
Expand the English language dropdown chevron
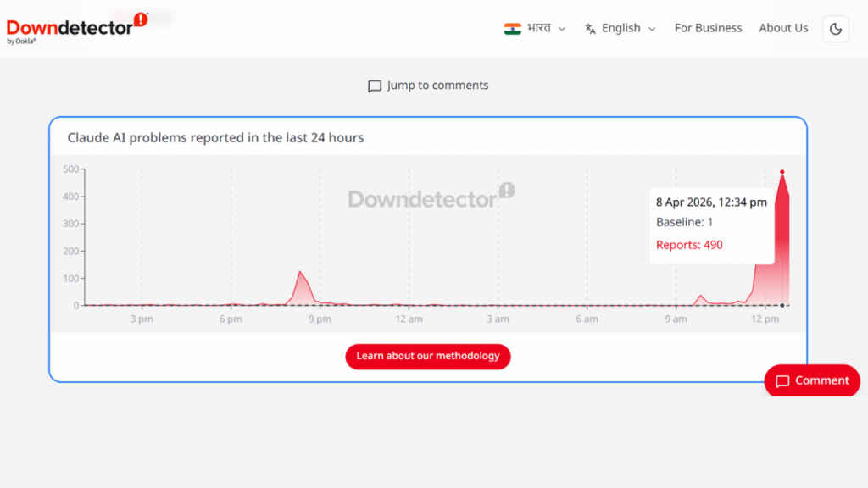652,29
